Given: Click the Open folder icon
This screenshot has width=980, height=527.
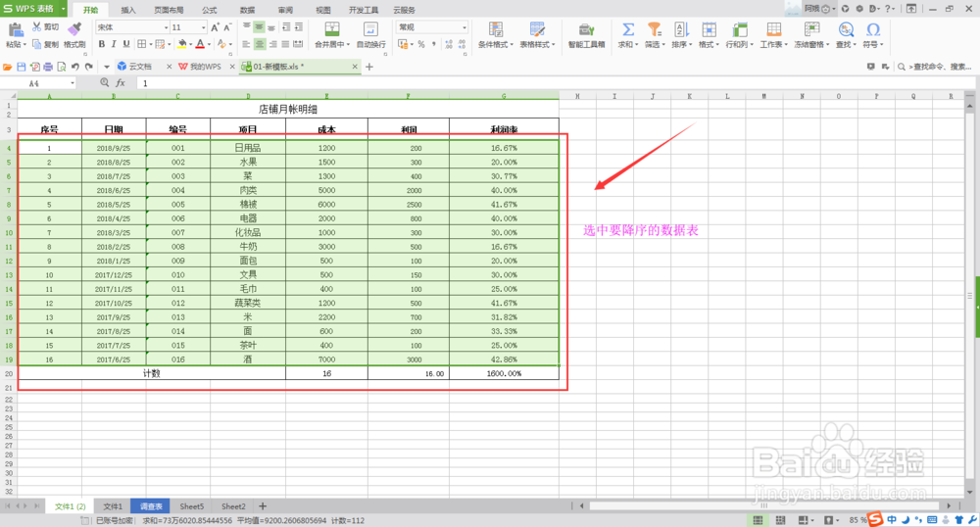Looking at the screenshot, I should (8, 67).
